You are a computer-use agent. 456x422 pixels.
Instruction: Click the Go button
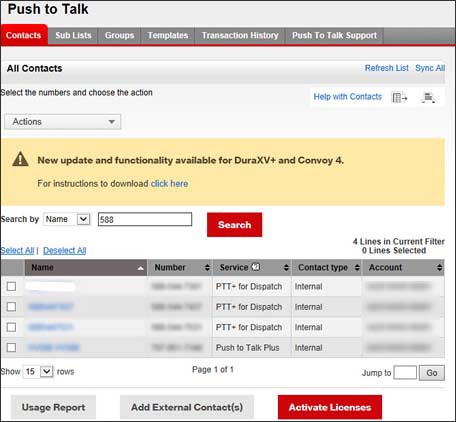click(432, 373)
